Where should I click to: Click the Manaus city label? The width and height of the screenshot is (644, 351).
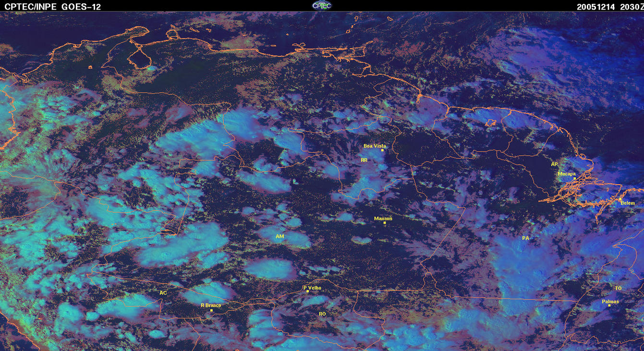[x=383, y=218]
